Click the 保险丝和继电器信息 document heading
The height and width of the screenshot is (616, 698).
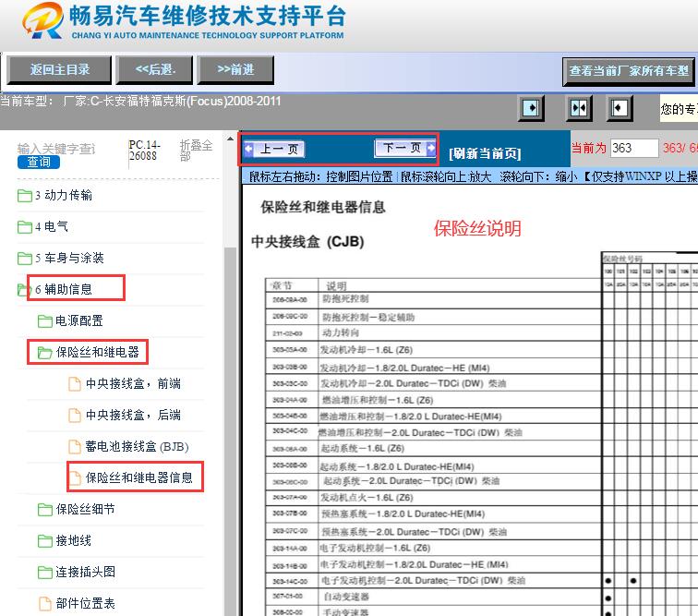[323, 207]
